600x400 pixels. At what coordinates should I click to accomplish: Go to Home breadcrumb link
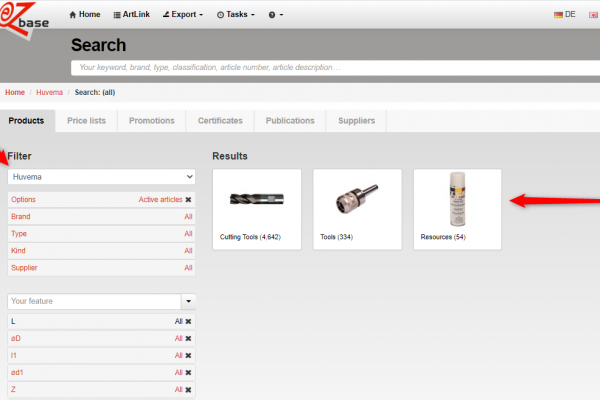pyautogui.click(x=15, y=93)
